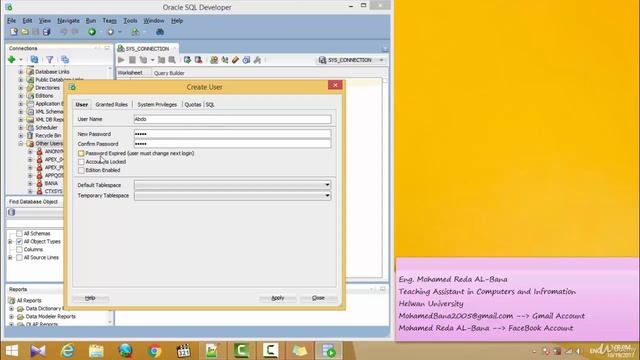Click the User Name input field
This screenshot has height=360, width=640.
tap(232, 119)
